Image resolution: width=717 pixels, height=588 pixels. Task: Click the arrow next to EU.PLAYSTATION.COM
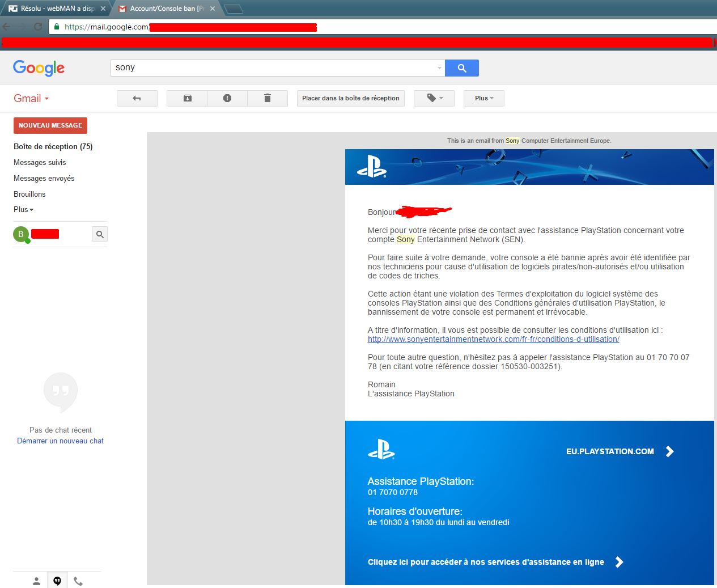point(670,451)
